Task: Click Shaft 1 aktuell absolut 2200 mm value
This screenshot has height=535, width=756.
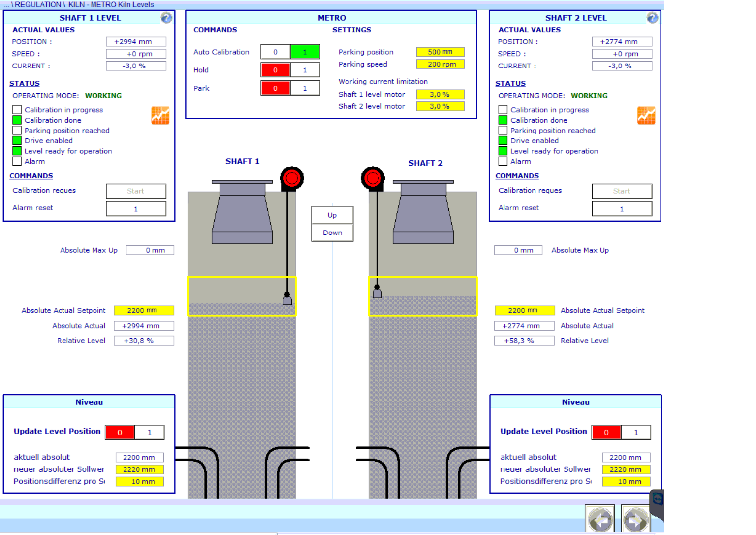Action: [x=139, y=457]
